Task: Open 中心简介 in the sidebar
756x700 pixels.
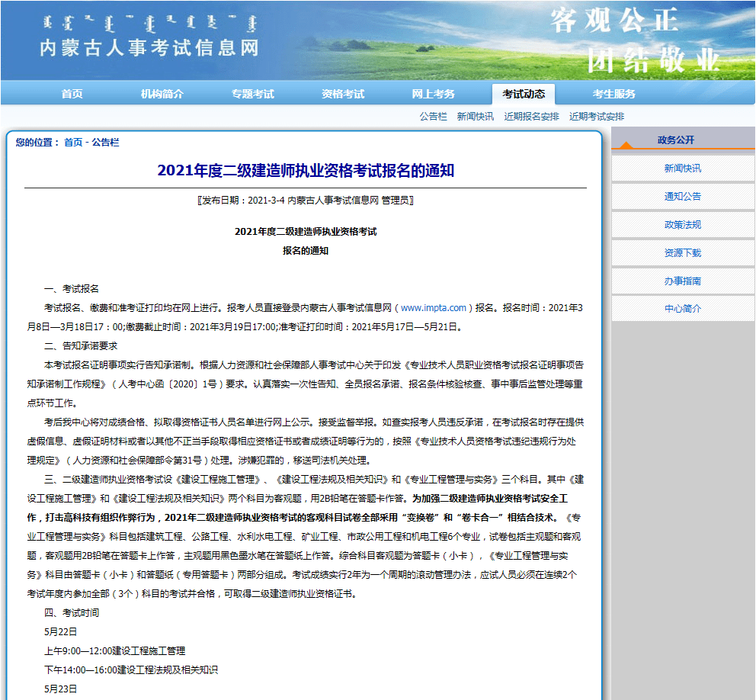Action: click(x=681, y=309)
